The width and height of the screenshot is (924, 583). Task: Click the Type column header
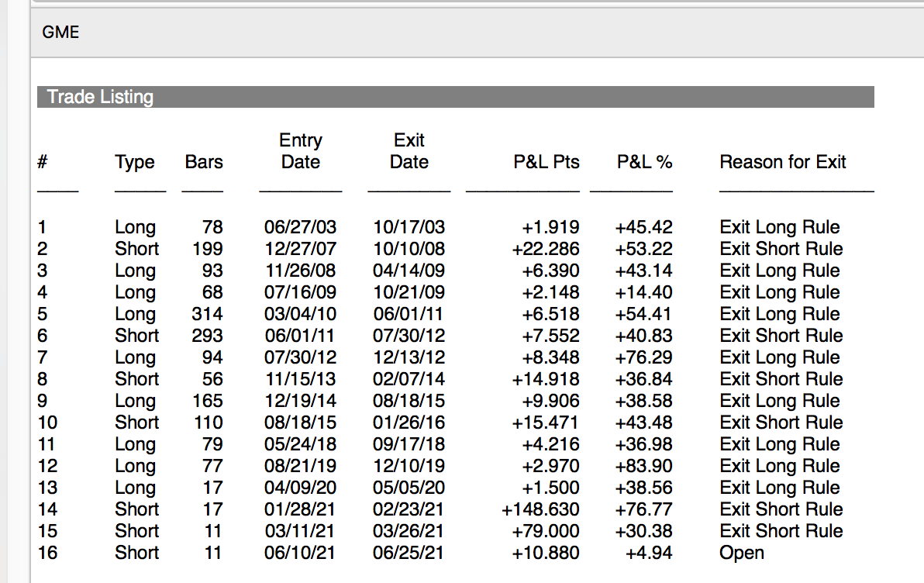click(x=135, y=162)
